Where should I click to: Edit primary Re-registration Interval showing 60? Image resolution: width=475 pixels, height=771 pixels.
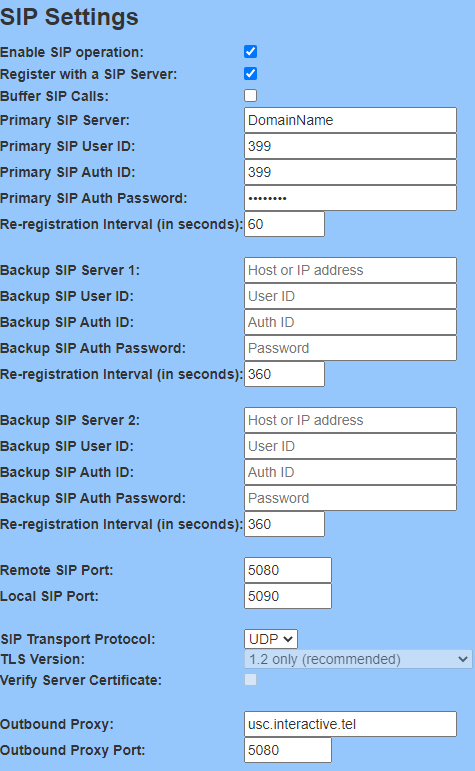pos(284,224)
